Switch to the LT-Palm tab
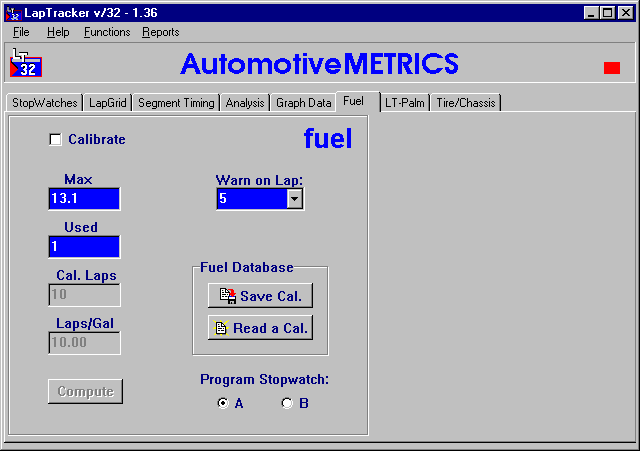The width and height of the screenshot is (640, 451). point(404,102)
